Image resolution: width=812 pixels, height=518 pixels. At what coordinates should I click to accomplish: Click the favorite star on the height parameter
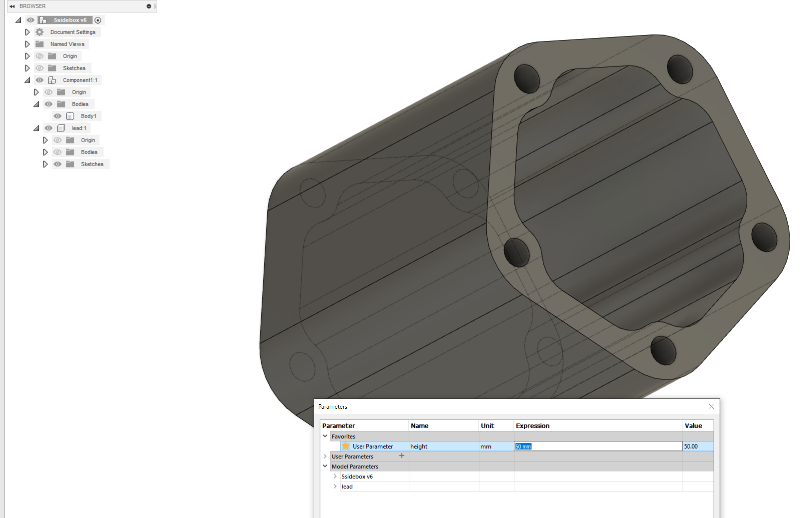346,446
